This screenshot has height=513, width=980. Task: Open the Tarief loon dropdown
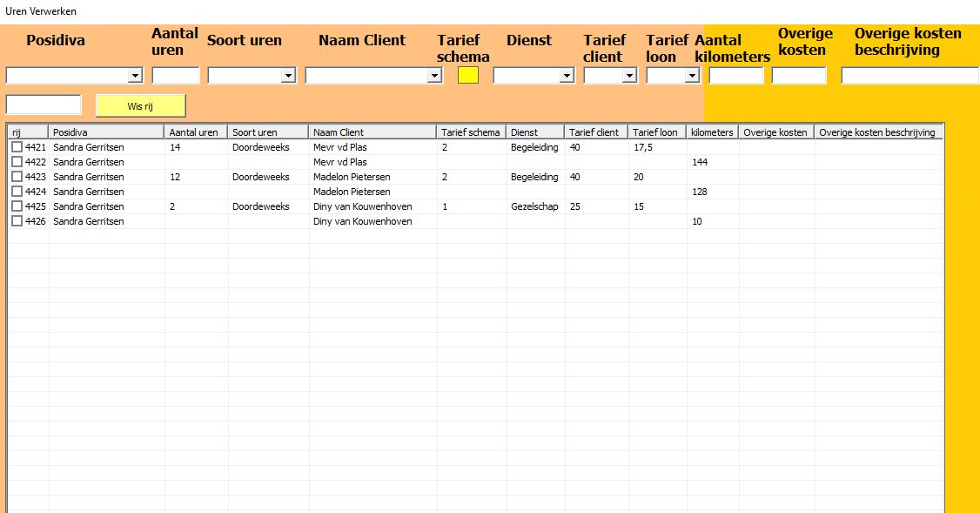[692, 74]
